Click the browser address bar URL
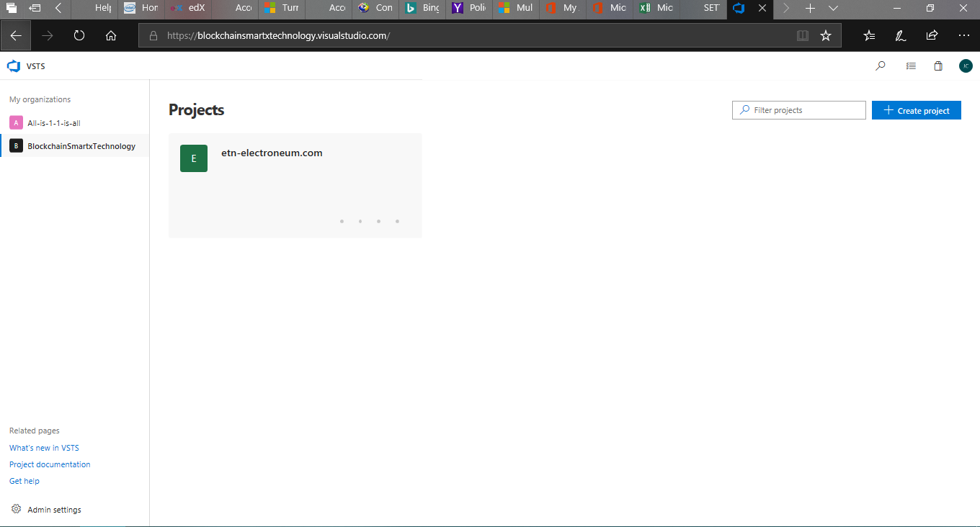Viewport: 980px width, 527px height. pyautogui.click(x=278, y=35)
